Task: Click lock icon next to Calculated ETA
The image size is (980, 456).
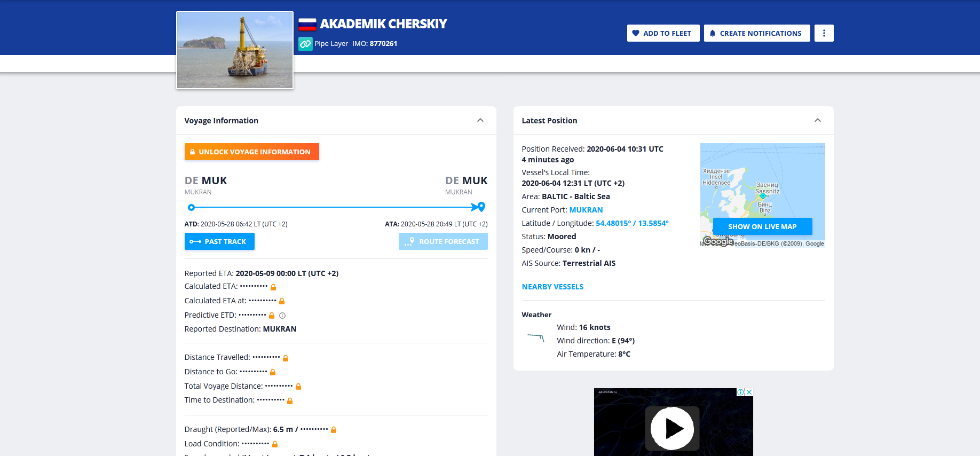Action: tap(273, 287)
